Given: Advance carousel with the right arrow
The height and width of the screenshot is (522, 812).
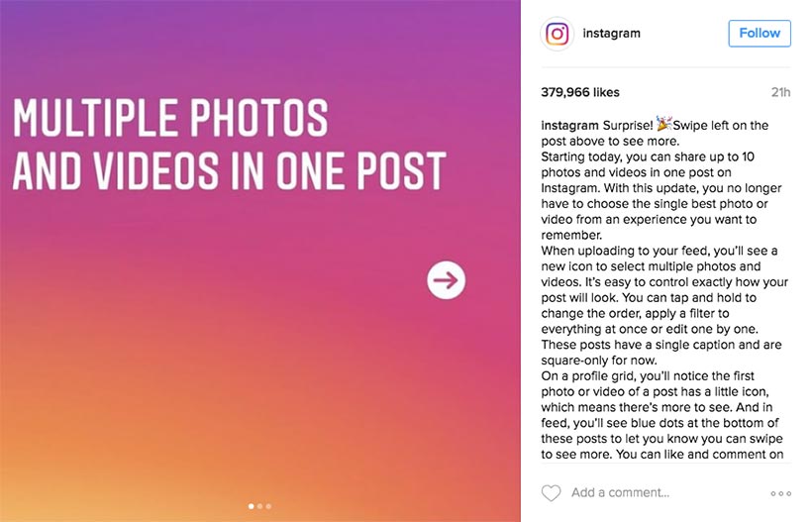Looking at the screenshot, I should (x=446, y=280).
